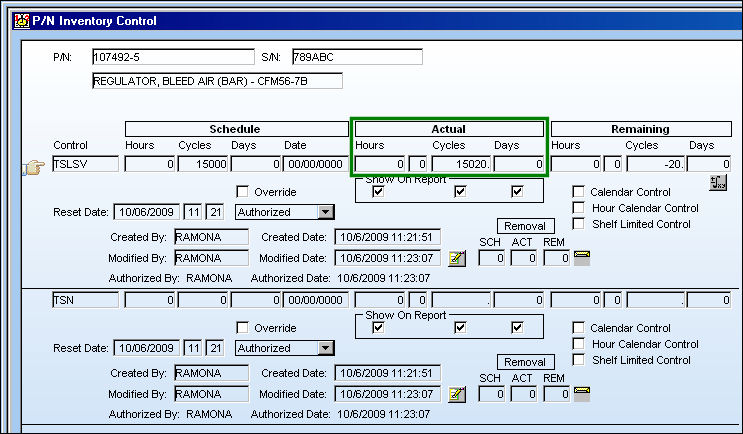Uncheck Show On Report hours for TSLSV
743x434 pixels.
click(378, 191)
